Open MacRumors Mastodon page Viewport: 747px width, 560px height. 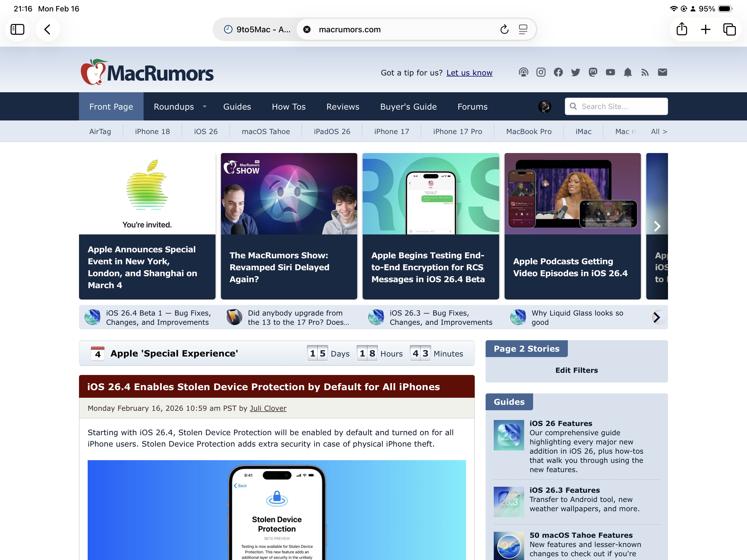click(x=593, y=72)
